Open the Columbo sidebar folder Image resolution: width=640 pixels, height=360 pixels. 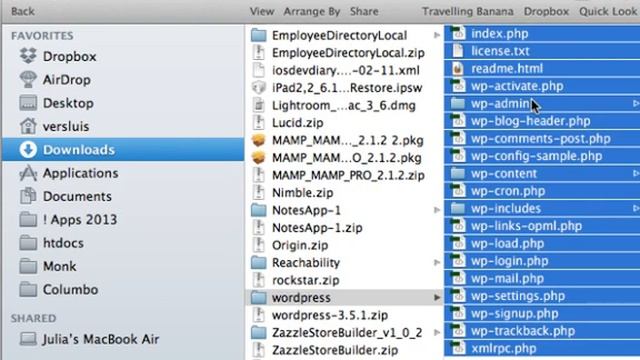click(59, 289)
